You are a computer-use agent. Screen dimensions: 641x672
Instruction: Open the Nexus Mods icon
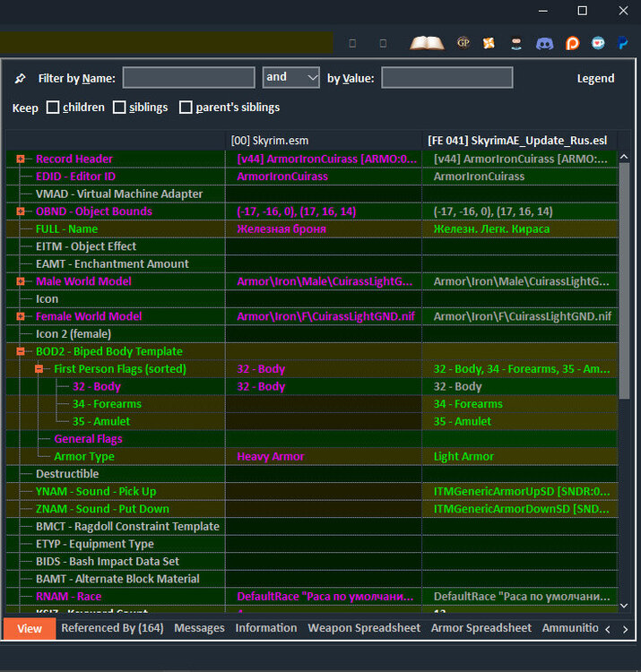pyautogui.click(x=489, y=43)
